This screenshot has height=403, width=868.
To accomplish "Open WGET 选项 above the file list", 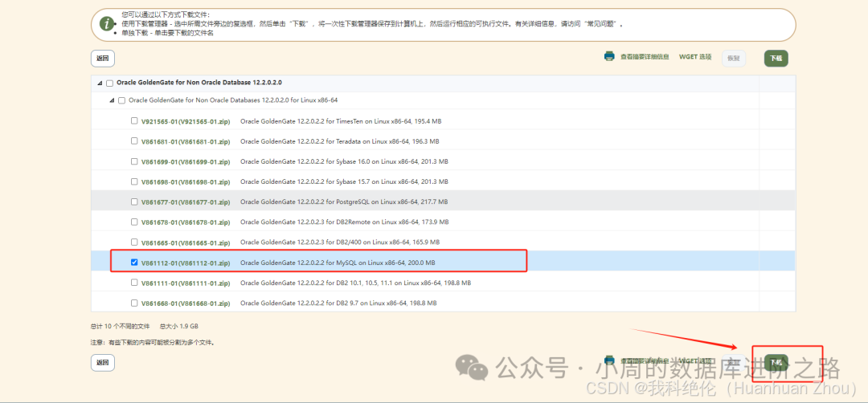I will coord(695,57).
